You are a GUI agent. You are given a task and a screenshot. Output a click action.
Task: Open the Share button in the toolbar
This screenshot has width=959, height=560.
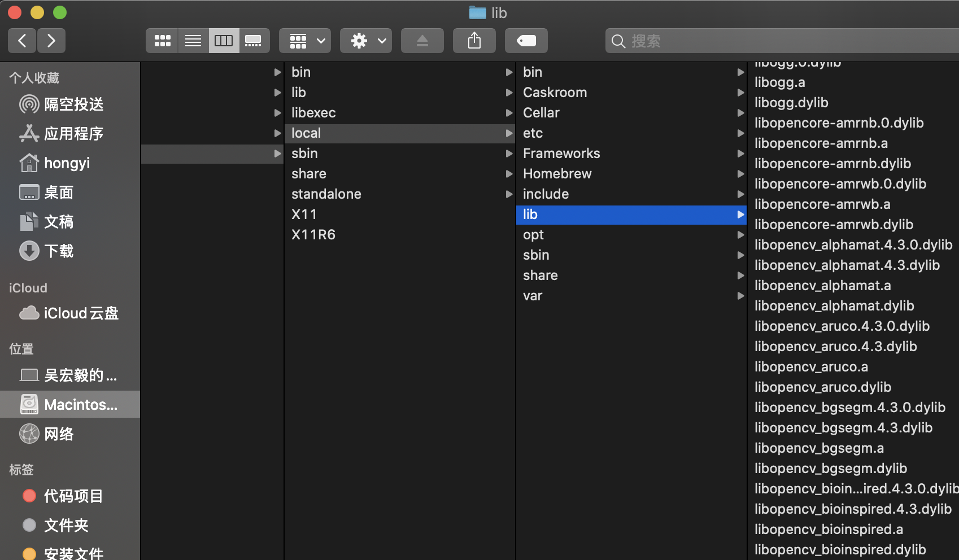coord(474,40)
